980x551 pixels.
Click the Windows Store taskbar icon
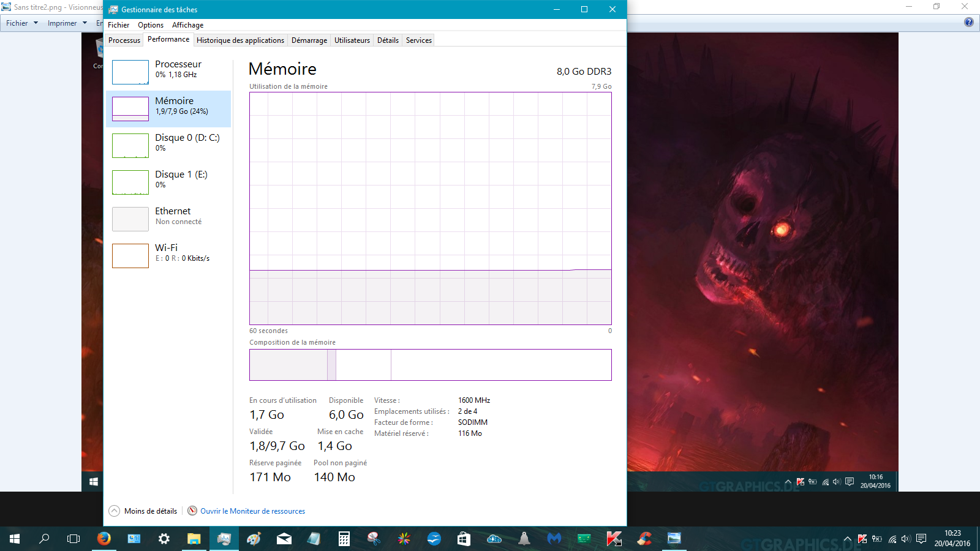pos(464,539)
